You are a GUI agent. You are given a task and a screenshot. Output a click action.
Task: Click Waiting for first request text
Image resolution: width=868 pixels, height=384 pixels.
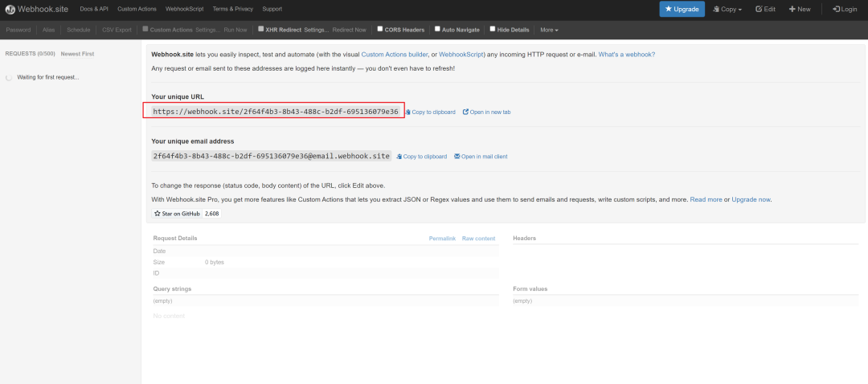click(48, 77)
